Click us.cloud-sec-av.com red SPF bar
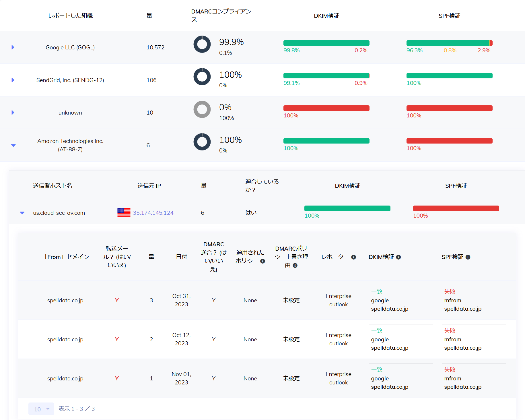 456,208
